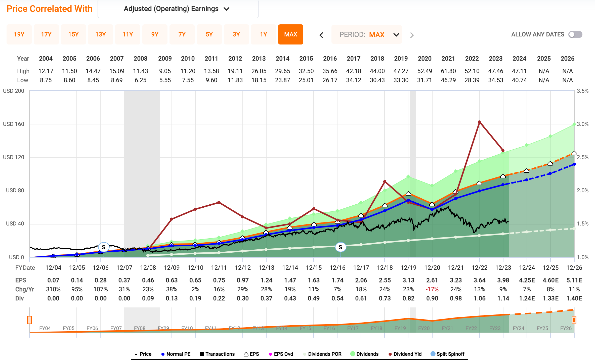
Task: Choose the 1Y range button
Action: [x=263, y=34]
